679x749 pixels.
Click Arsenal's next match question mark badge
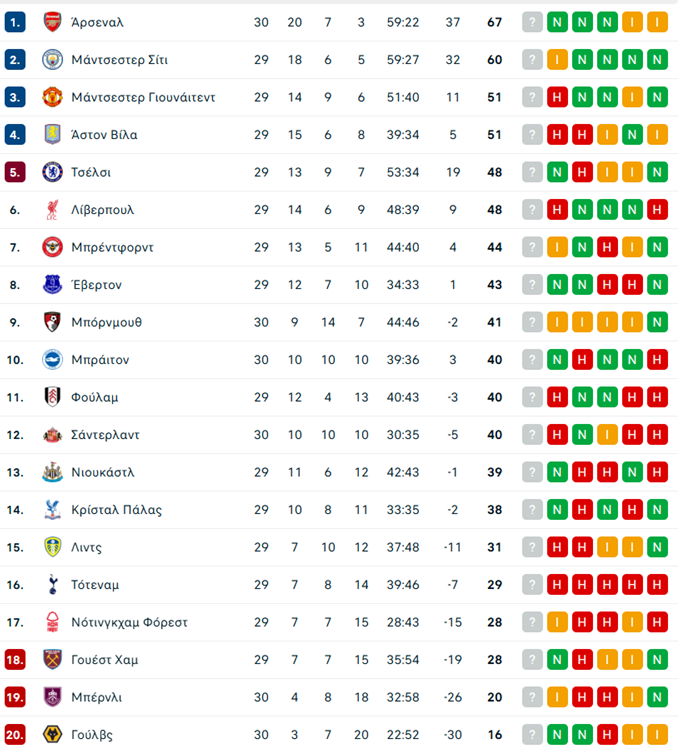click(x=532, y=22)
